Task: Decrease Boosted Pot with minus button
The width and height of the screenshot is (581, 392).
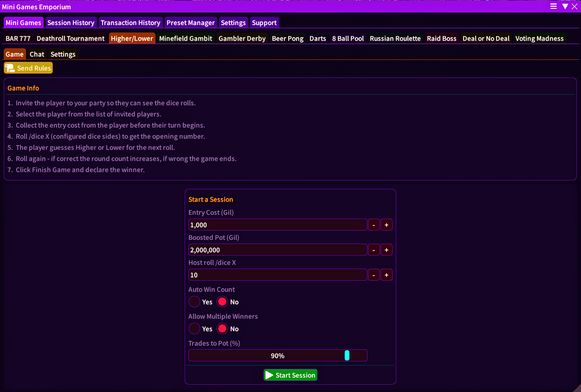Action: point(374,250)
